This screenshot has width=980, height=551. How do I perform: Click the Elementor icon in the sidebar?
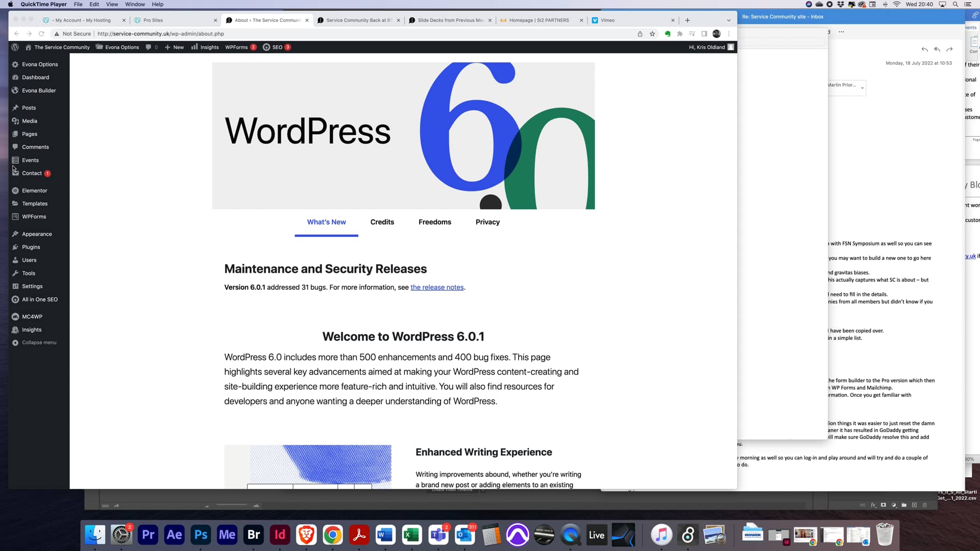(x=16, y=190)
